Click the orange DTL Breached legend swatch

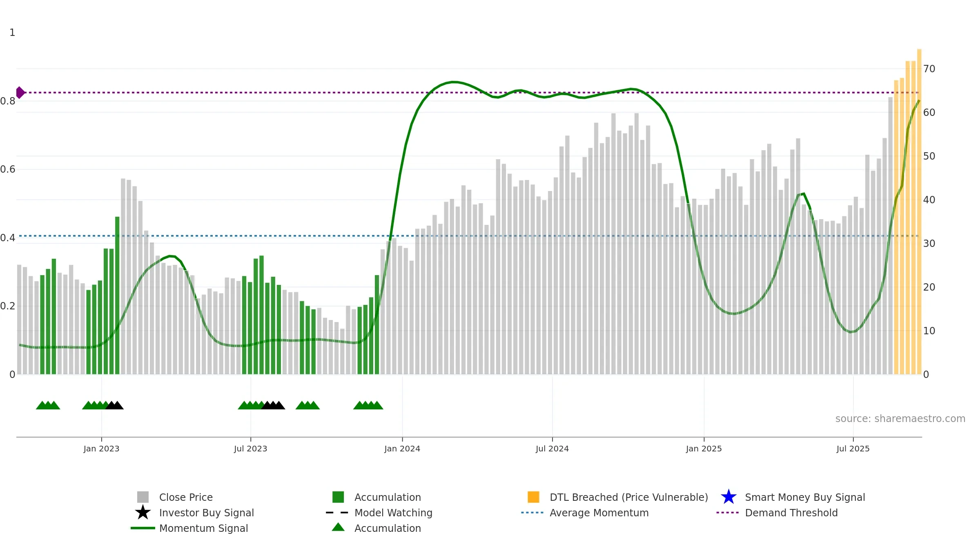pos(533,497)
